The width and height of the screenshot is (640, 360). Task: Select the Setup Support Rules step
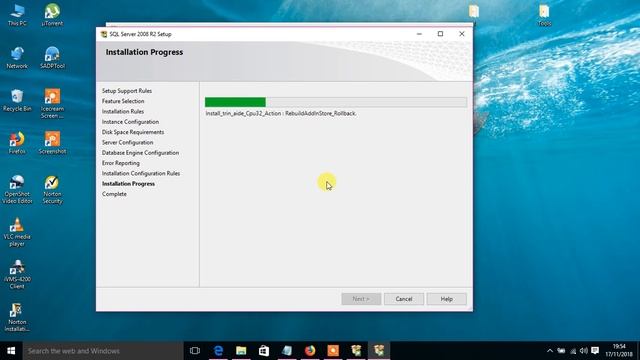[x=127, y=91]
